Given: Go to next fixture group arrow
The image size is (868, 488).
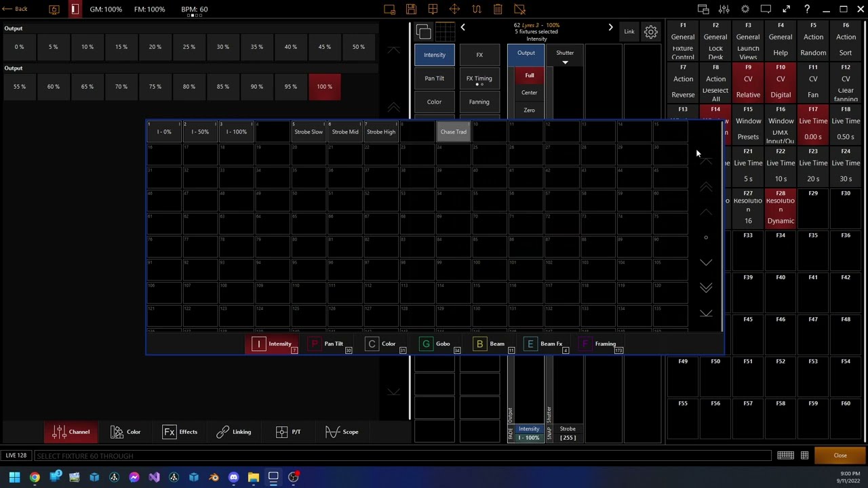Looking at the screenshot, I should click(610, 27).
